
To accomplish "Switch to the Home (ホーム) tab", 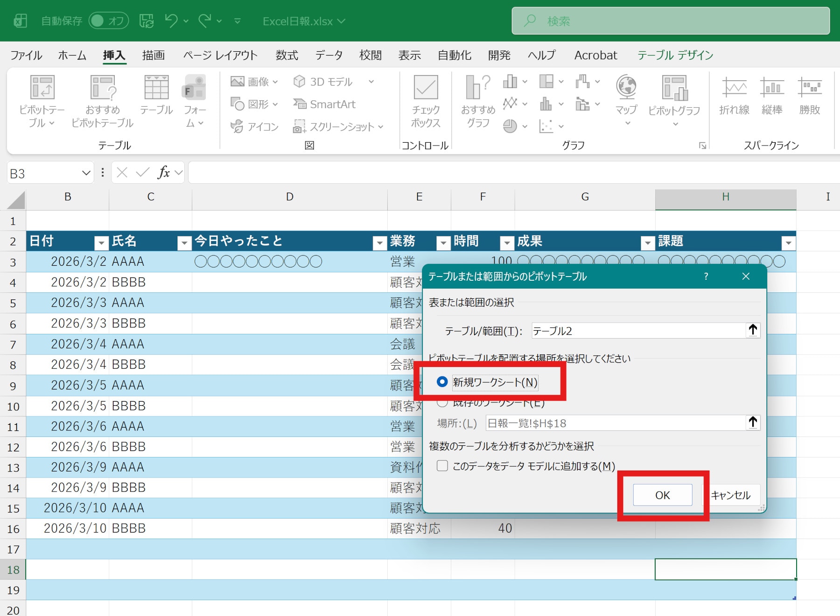I will (72, 55).
